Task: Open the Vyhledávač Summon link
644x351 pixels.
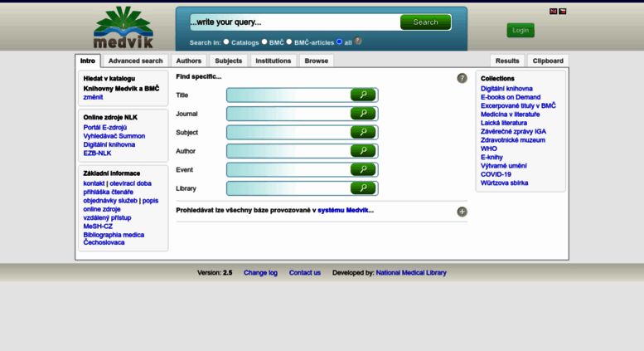Action: coord(114,136)
